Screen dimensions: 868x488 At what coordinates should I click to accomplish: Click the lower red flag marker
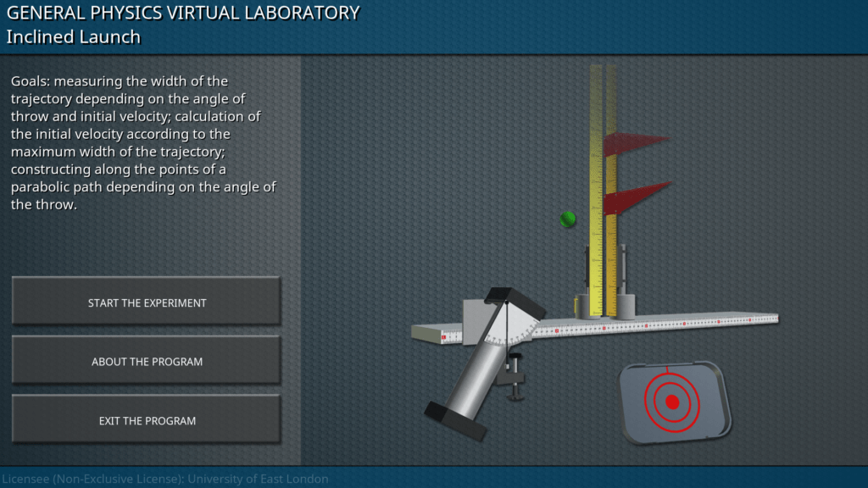pos(637,197)
